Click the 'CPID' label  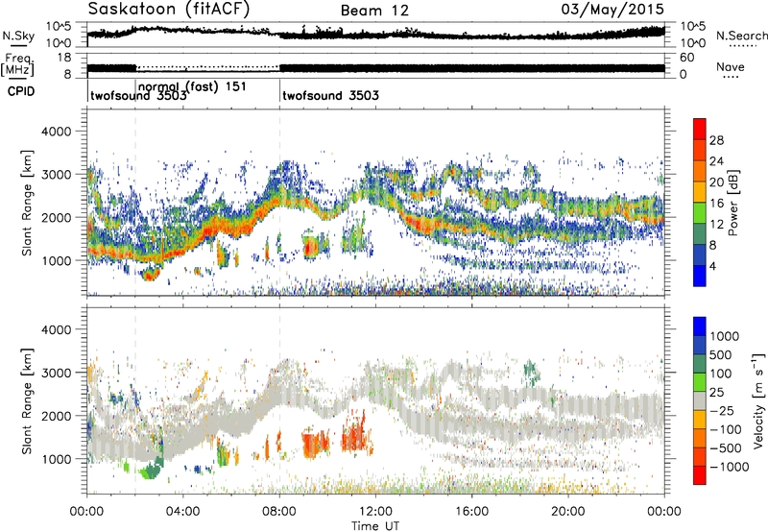point(21,91)
